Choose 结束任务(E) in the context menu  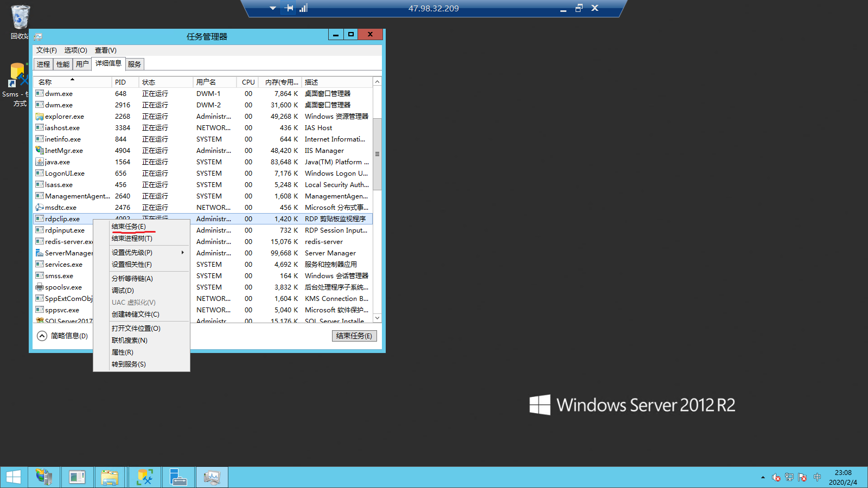click(x=142, y=227)
